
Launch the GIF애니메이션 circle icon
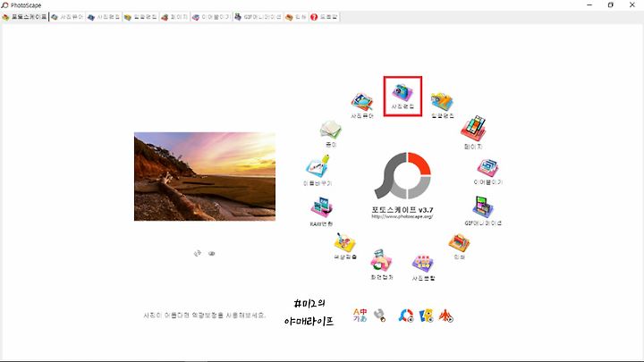(x=483, y=211)
